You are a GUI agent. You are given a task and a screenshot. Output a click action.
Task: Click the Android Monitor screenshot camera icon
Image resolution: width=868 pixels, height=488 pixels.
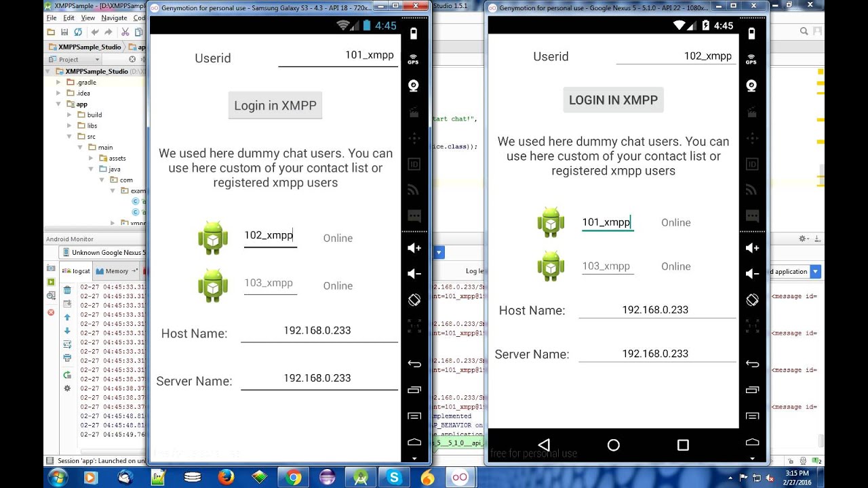pos(51,269)
